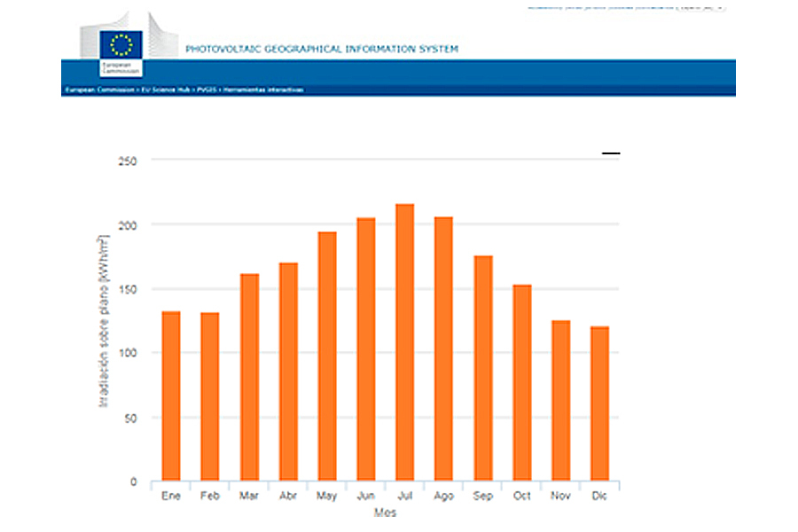Click the 'Jul' month axis label
798x532 pixels.
pyautogui.click(x=404, y=496)
